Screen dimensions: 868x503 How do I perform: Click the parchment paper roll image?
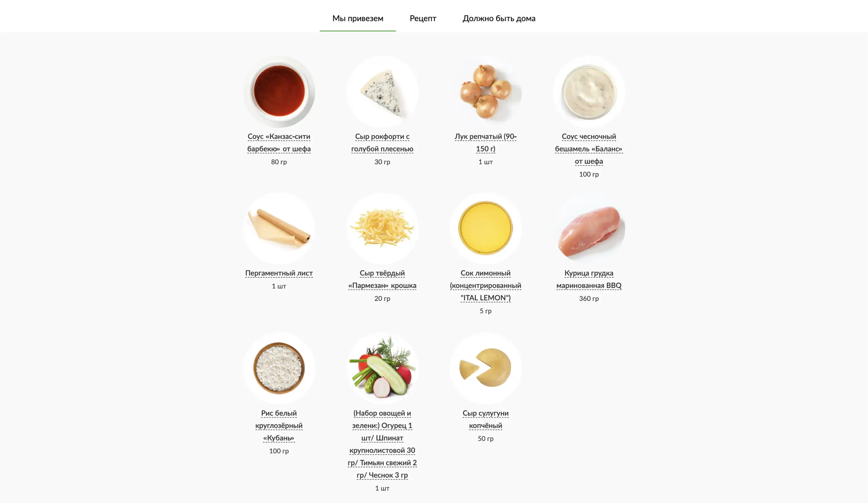pos(279,228)
